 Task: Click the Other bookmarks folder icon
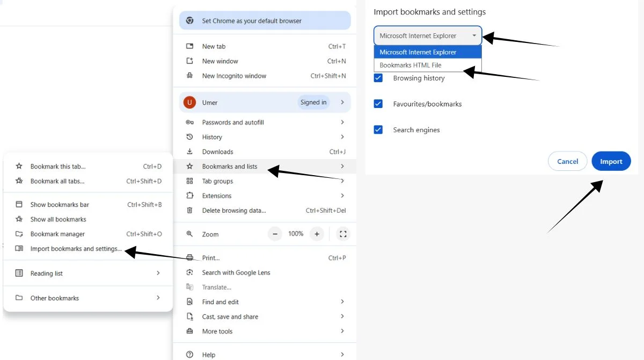point(19,298)
